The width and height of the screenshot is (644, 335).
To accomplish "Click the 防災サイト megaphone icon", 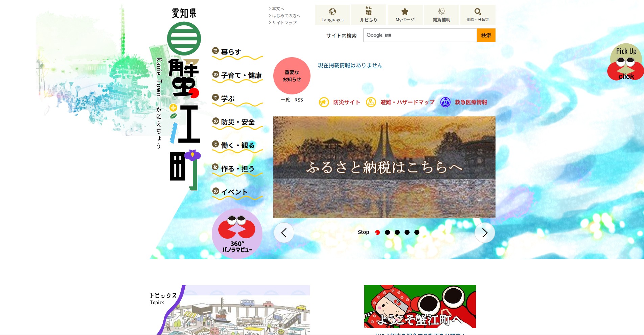I will tap(324, 102).
